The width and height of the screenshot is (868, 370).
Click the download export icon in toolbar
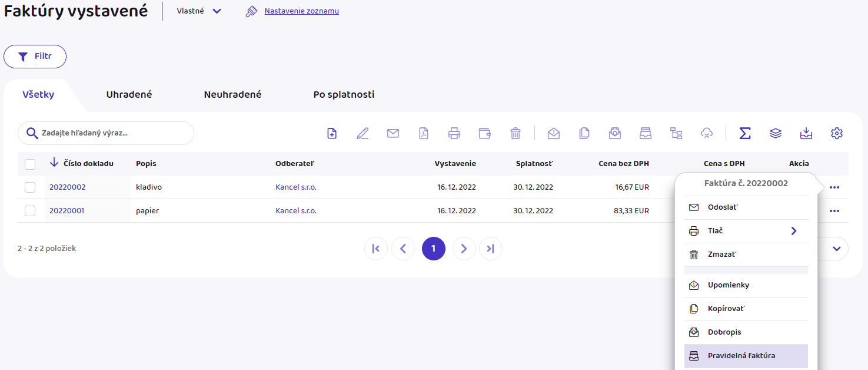click(x=806, y=133)
